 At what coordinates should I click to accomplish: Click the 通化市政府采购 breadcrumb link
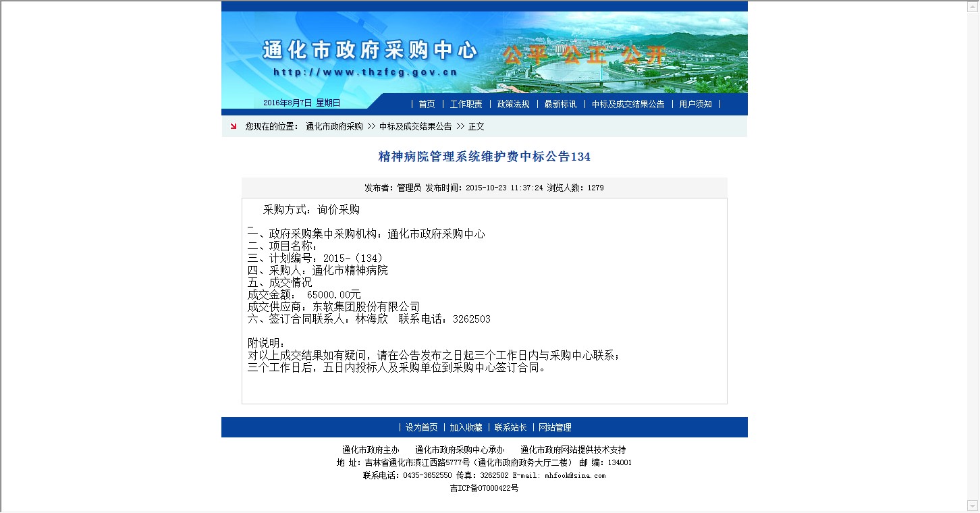334,126
